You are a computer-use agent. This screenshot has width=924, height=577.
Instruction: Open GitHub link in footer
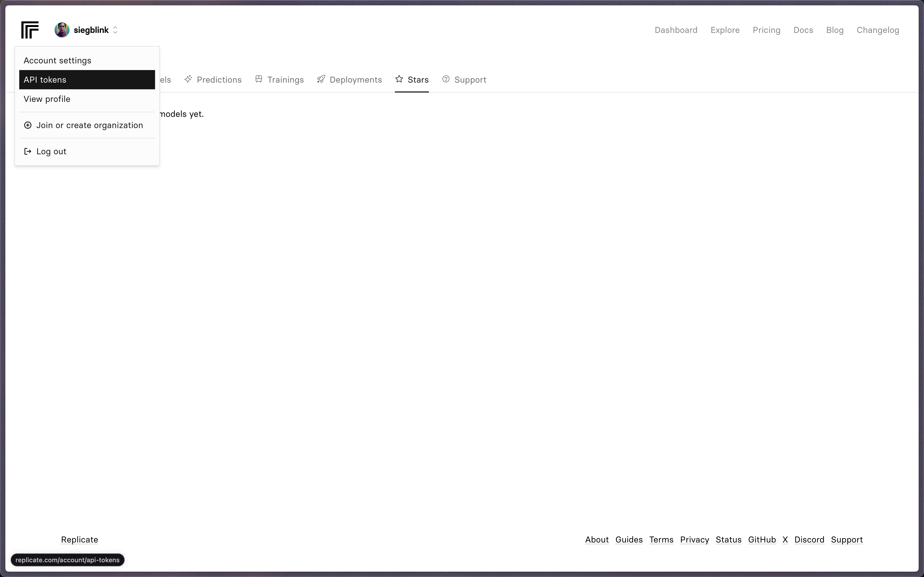coord(761,540)
